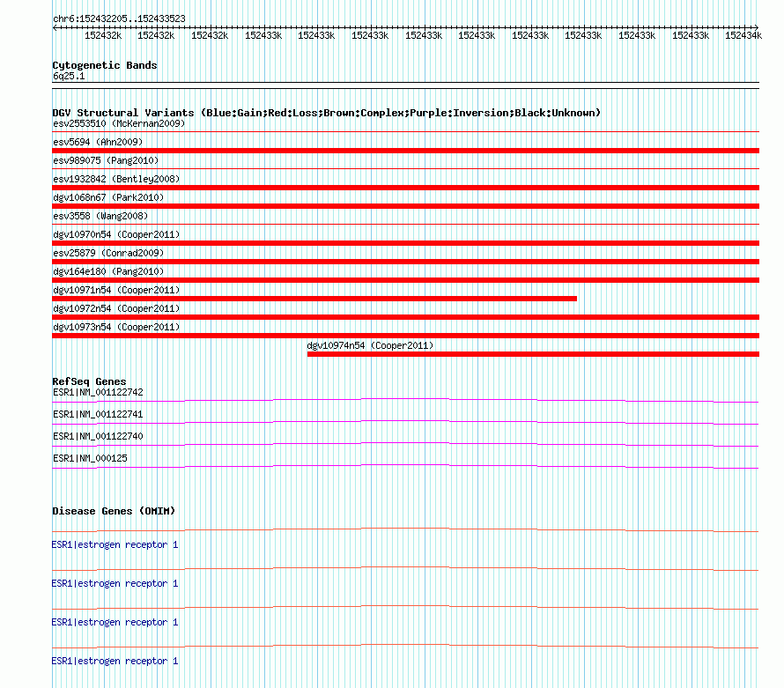This screenshot has width=784, height=688.
Task: Click the dgv10971n54 (Cooper2011) label
Action: pyautogui.click(x=116, y=290)
